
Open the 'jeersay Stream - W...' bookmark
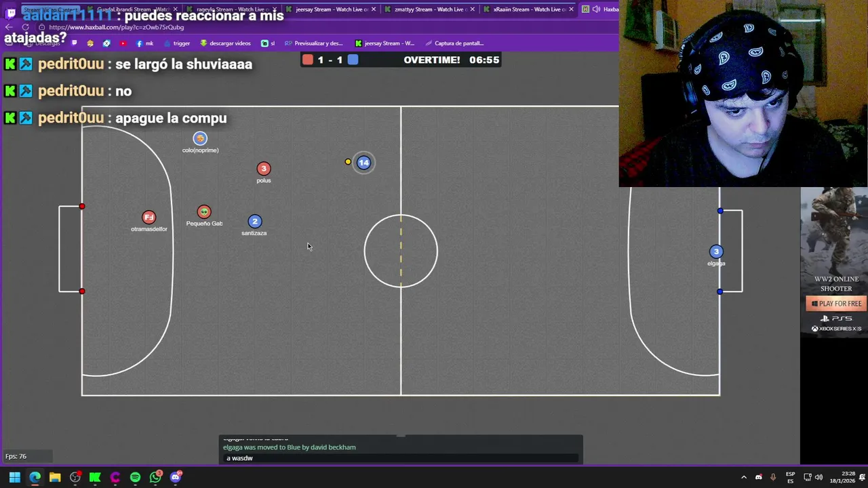[x=384, y=43]
